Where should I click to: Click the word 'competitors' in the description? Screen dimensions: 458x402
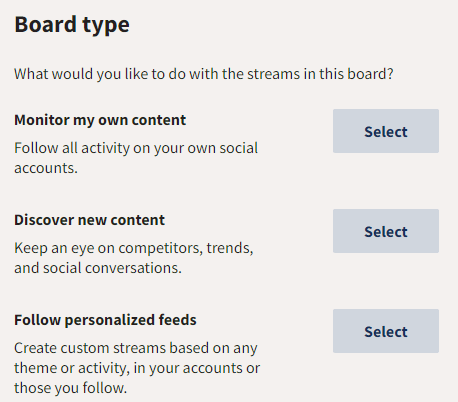[160, 249]
